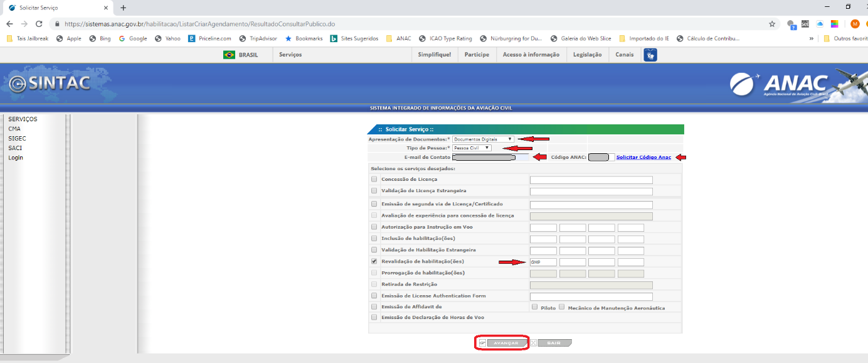Tick the Piloto affidavit checkbox
This screenshot has width=868, height=363.
click(x=534, y=308)
